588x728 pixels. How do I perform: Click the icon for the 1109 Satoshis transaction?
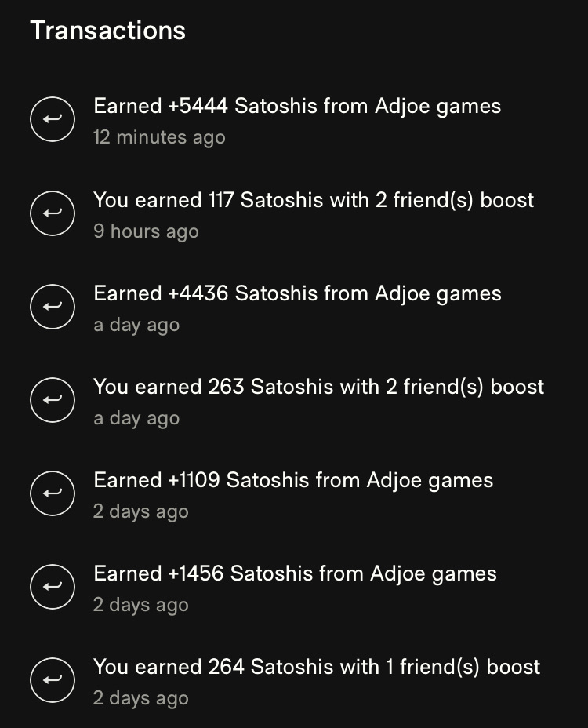coord(53,494)
